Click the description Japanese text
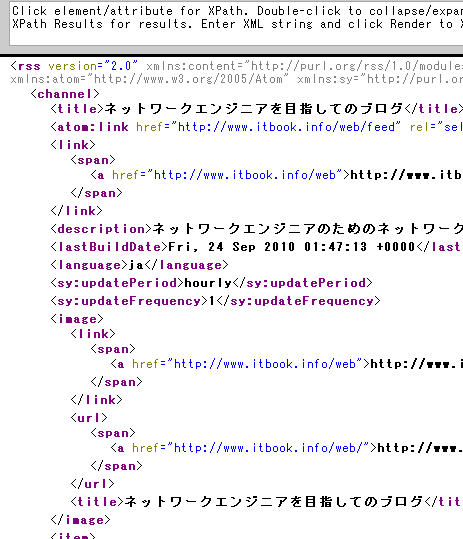Viewport: 463px width, 539px height. click(x=308, y=229)
